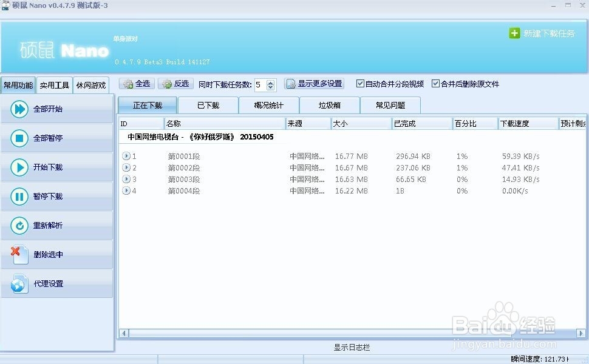
Task: Click the ID column header
Action: (141, 124)
